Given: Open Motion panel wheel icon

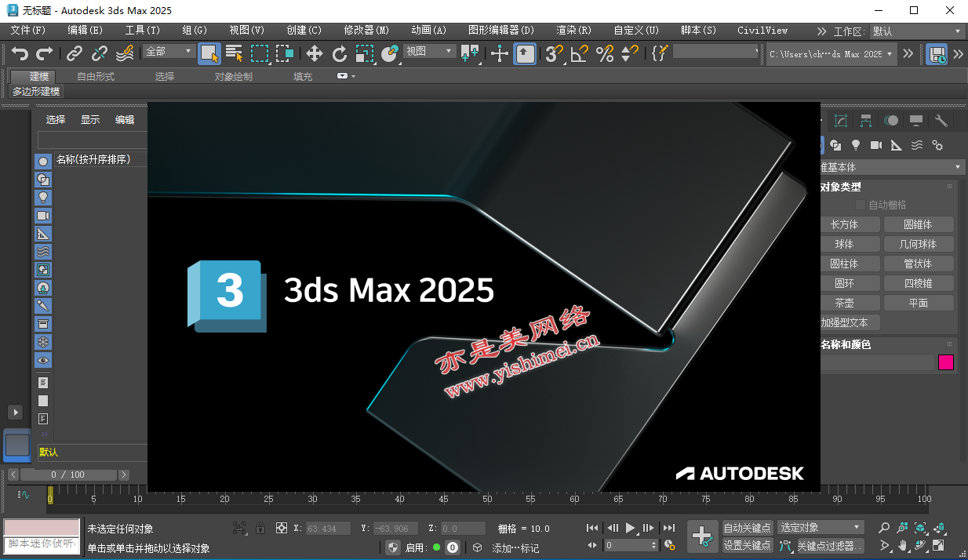Looking at the screenshot, I should tap(891, 121).
